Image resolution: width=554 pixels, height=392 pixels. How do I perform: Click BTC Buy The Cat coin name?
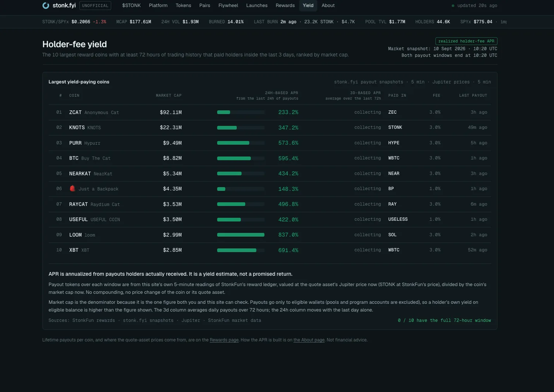(90, 158)
